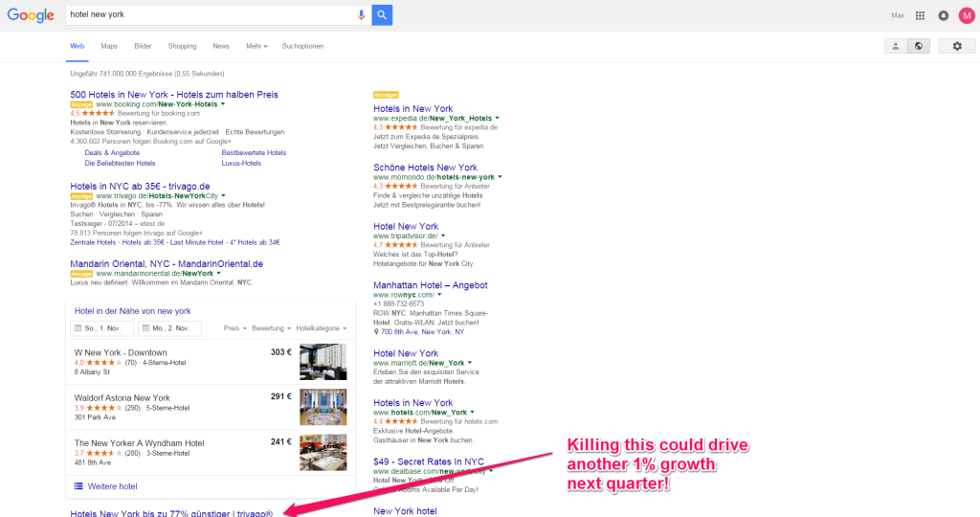Expand the Mehr dropdown
The width and height of the screenshot is (980, 517).
[256, 46]
